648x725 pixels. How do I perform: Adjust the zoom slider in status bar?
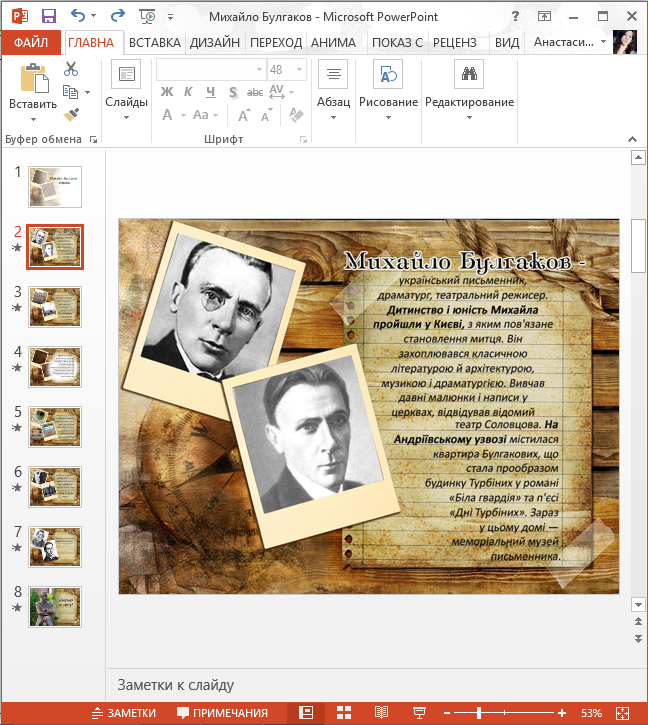click(480, 713)
